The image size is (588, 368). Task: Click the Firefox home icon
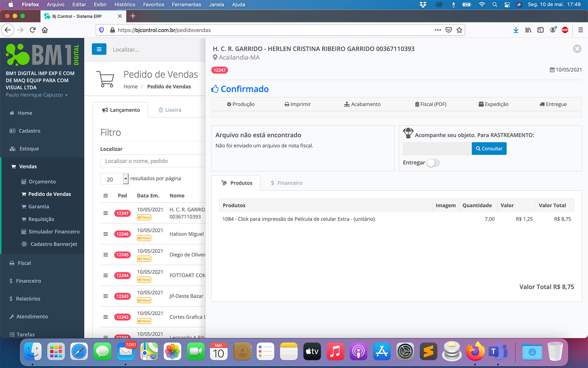(45, 30)
